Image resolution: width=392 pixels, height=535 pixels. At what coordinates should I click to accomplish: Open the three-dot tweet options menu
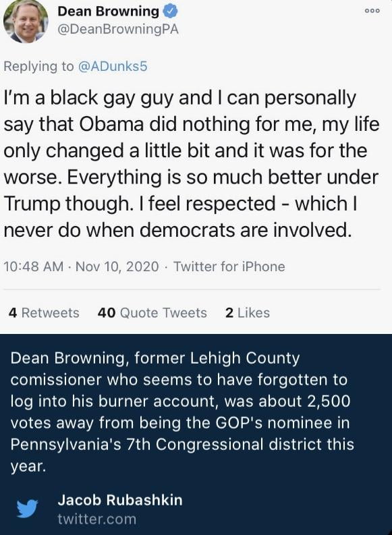[372, 11]
